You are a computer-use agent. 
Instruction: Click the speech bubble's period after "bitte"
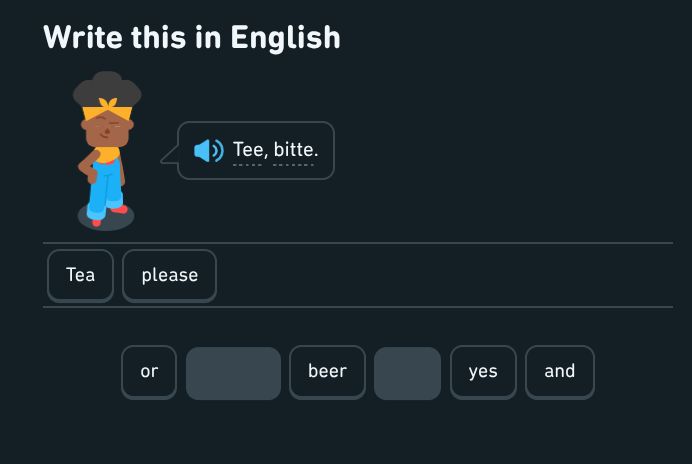pos(316,153)
